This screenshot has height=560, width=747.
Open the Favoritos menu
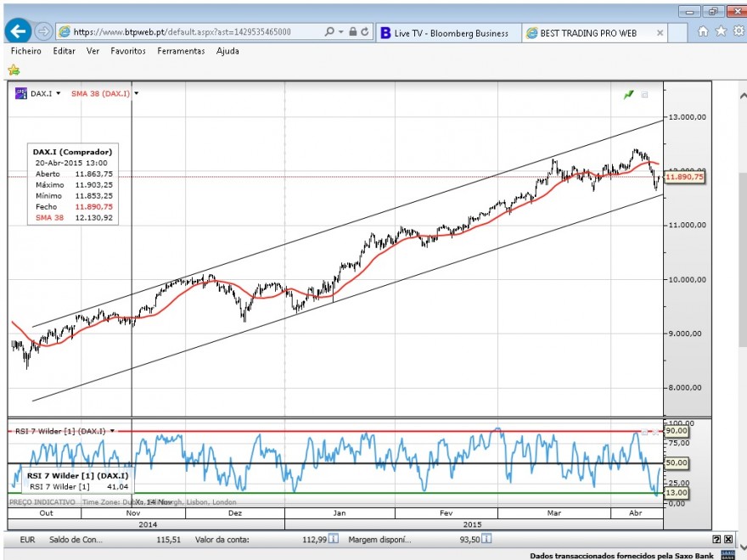(x=128, y=51)
